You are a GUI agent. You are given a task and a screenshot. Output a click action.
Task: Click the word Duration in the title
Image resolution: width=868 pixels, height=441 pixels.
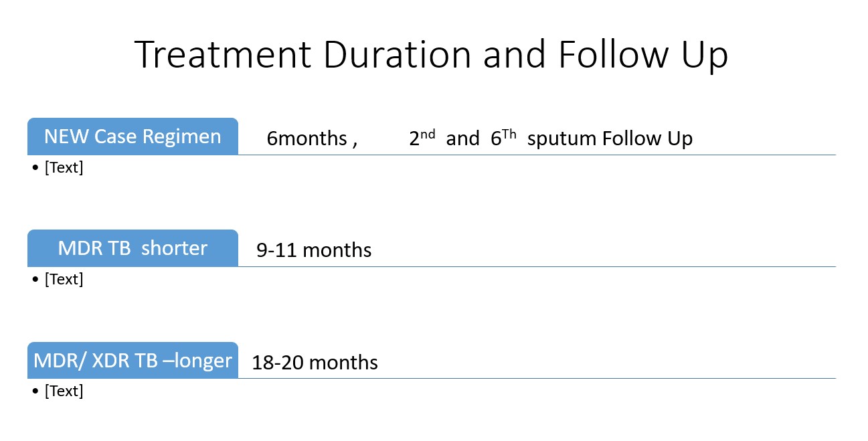tap(398, 54)
